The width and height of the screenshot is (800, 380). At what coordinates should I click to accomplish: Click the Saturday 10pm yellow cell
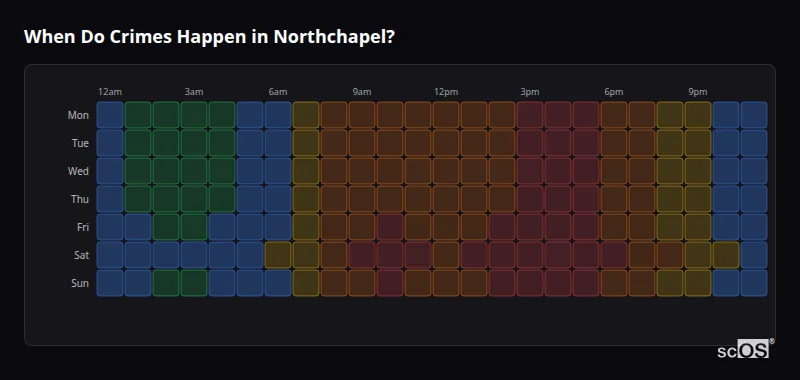pos(726,255)
